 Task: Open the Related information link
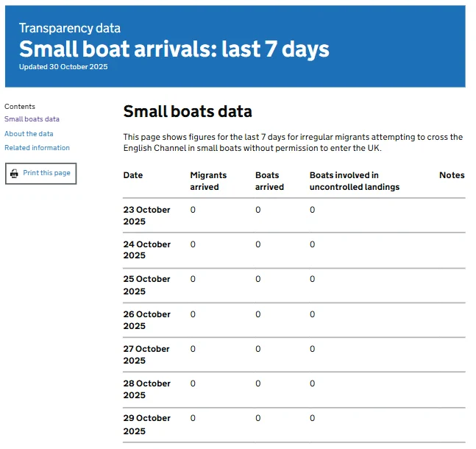37,148
